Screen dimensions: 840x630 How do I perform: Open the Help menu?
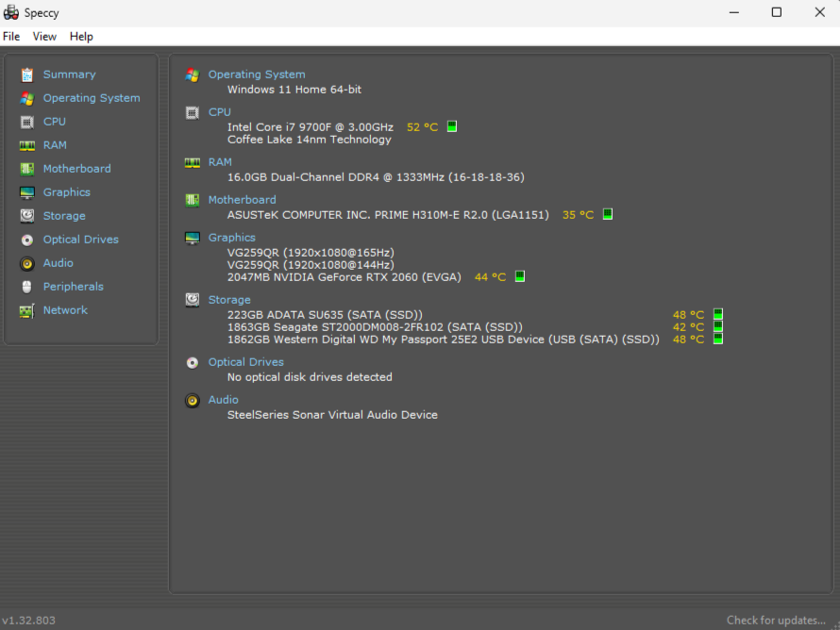pos(81,37)
